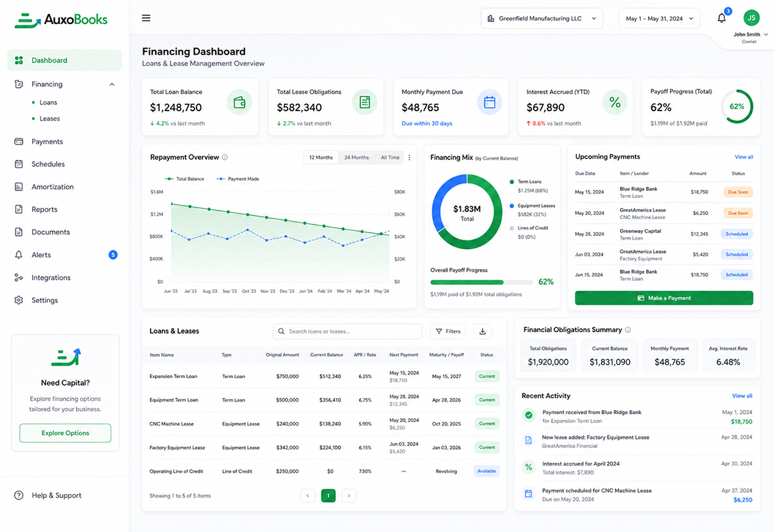Select the 24 Months chart tab
The width and height of the screenshot is (774, 532).
pyautogui.click(x=356, y=157)
